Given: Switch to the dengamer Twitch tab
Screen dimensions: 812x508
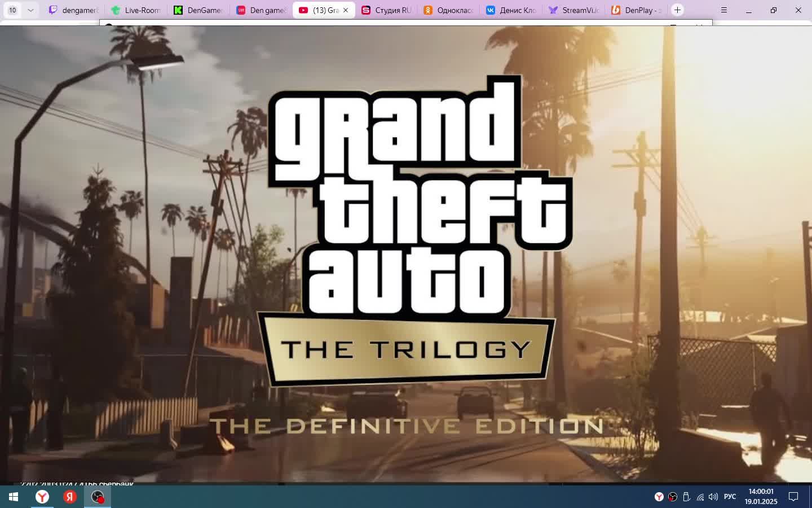Looking at the screenshot, I should 73,10.
